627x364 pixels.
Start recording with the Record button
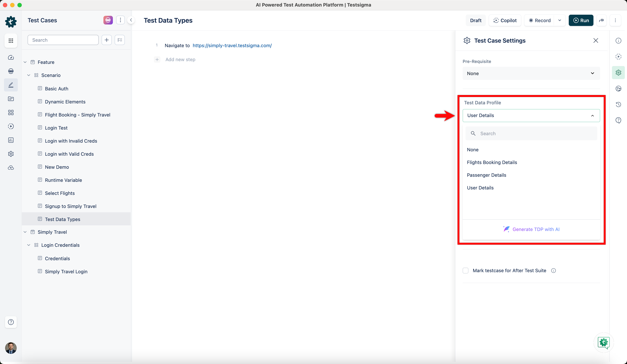click(539, 20)
